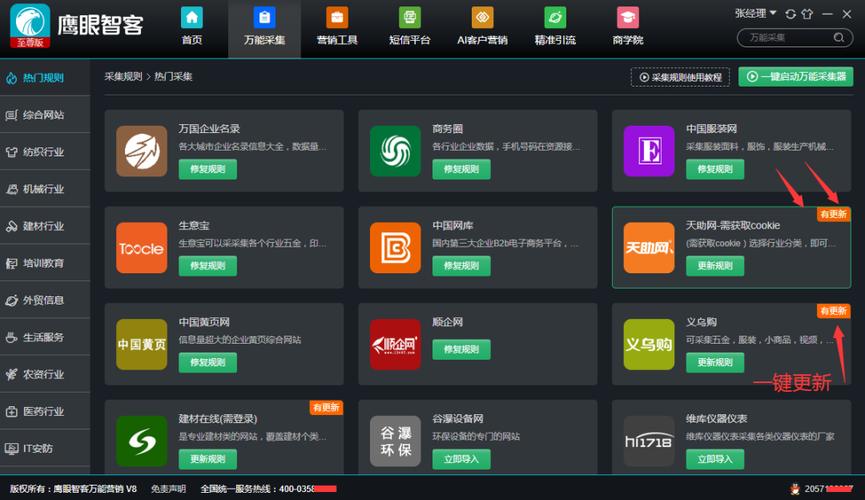Screen dimensions: 865x500
Task: Click 有更新 badge on 义乌购 card
Action: [x=834, y=311]
